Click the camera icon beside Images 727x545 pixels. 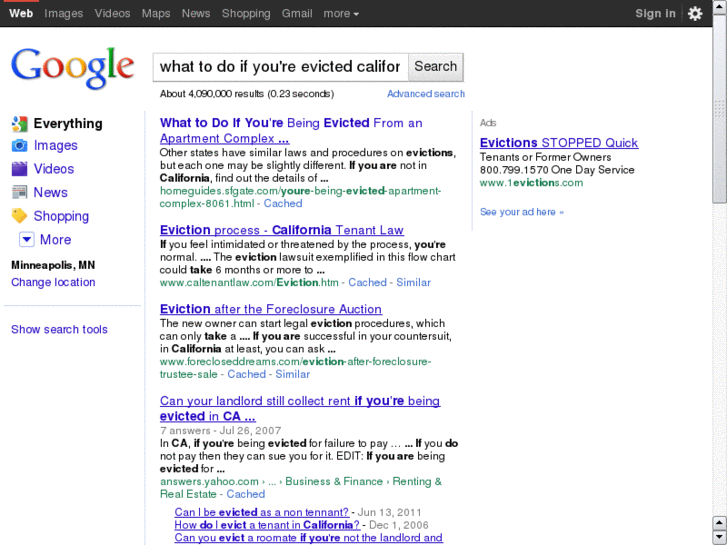click(x=19, y=146)
